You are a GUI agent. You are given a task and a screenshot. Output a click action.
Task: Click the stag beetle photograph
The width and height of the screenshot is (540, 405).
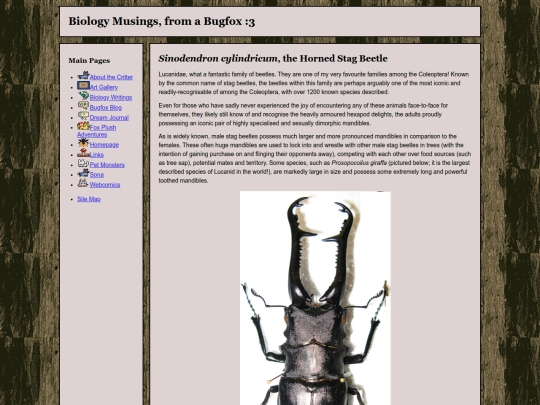315,298
